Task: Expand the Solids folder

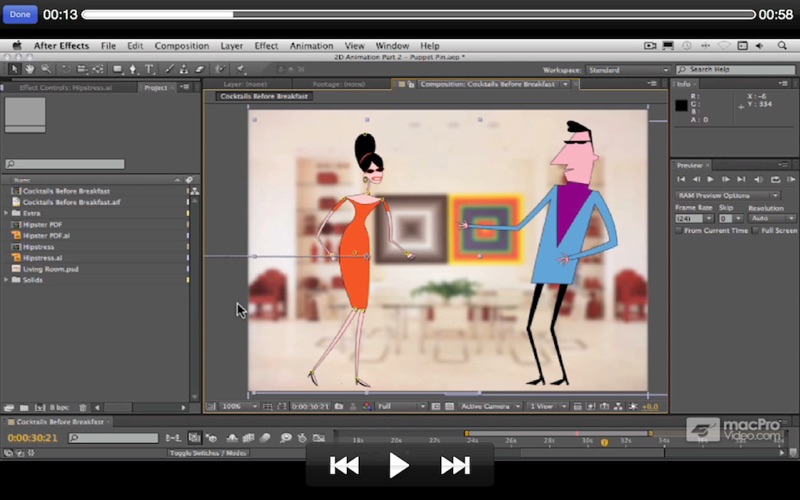Action: pyautogui.click(x=6, y=280)
